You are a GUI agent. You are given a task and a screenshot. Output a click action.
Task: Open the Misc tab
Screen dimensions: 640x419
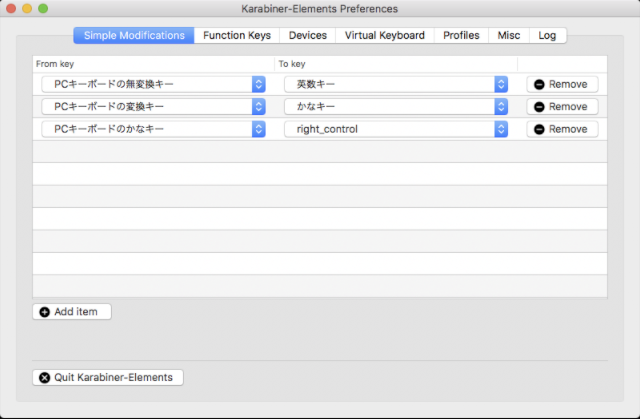509,35
